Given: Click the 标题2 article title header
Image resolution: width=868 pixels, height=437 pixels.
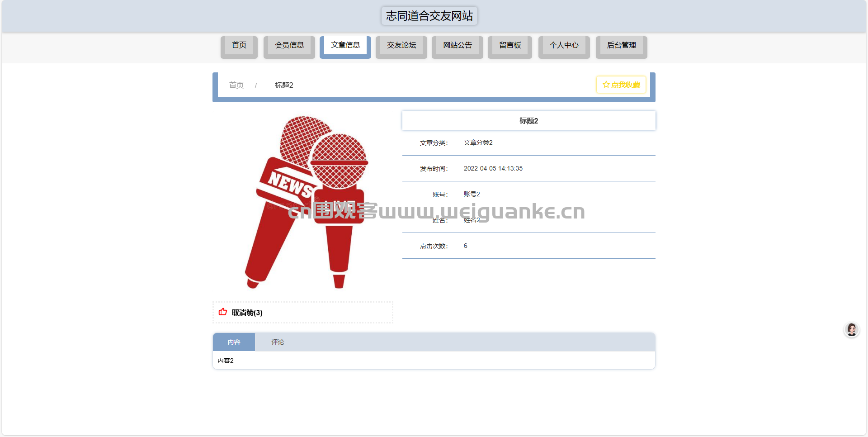Looking at the screenshot, I should [x=528, y=120].
